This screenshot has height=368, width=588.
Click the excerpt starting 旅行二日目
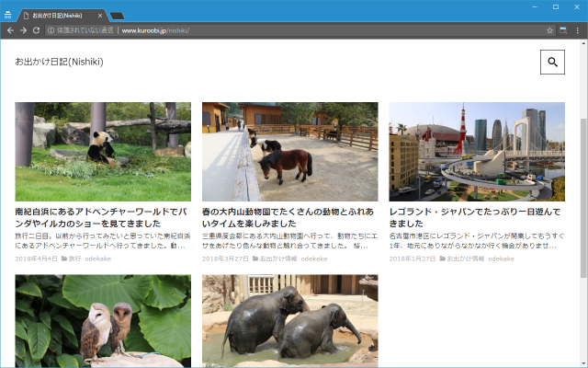(103, 241)
